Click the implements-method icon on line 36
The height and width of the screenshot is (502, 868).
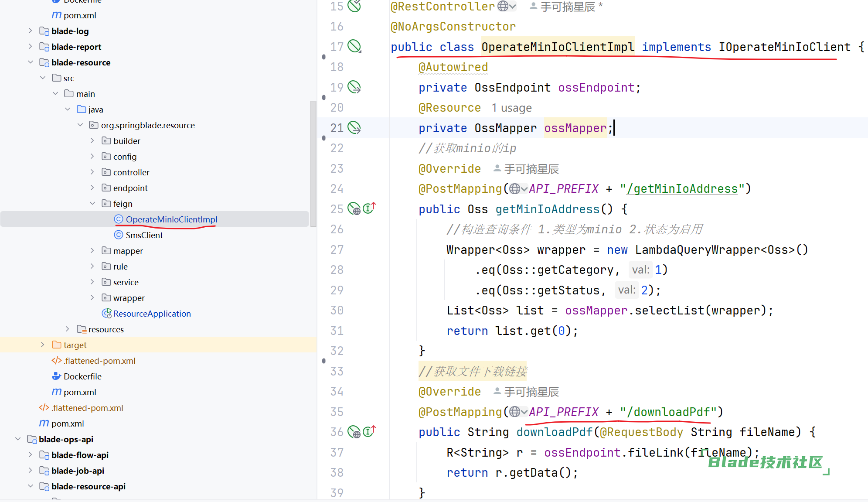pos(369,431)
